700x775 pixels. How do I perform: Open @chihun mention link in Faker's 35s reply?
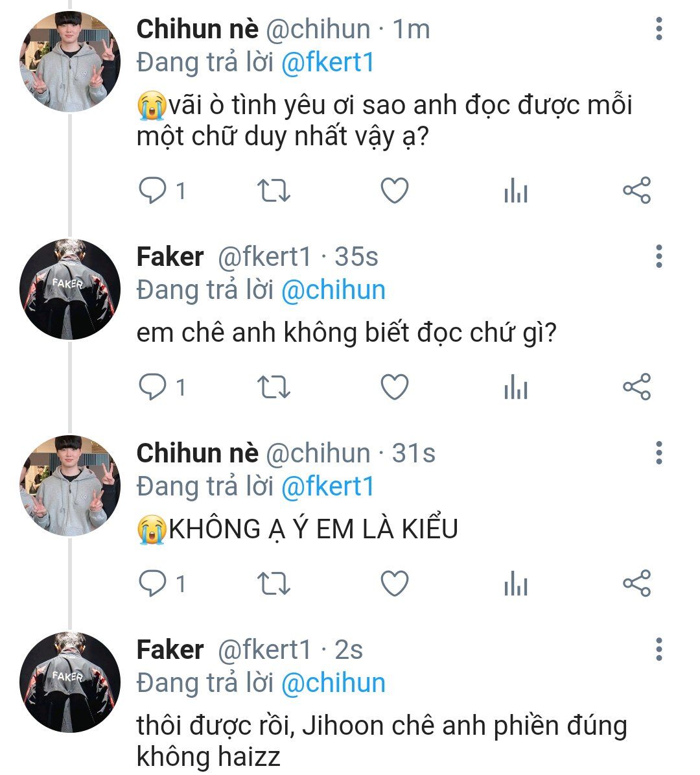coord(333,290)
